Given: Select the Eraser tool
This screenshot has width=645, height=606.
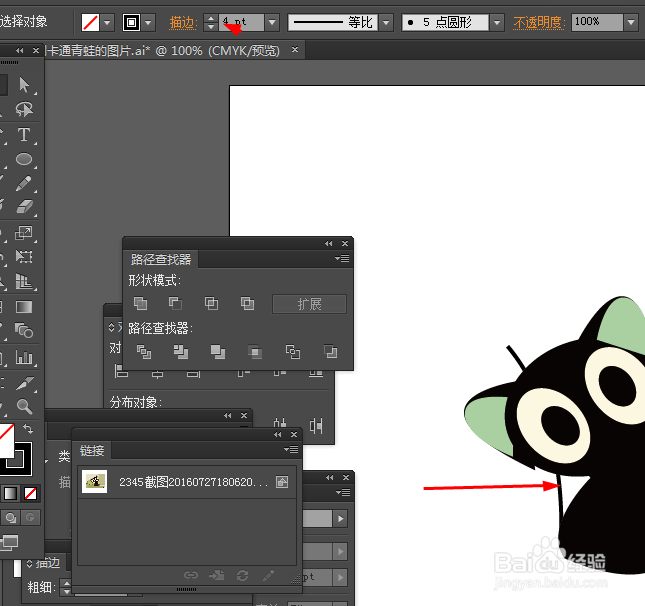Looking at the screenshot, I should click(x=24, y=207).
